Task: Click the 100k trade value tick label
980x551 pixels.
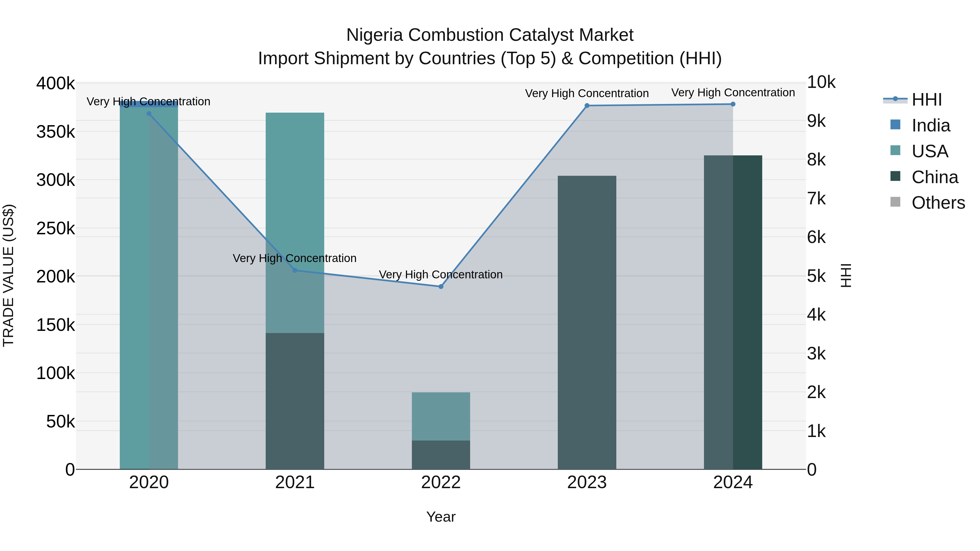Action: (56, 373)
